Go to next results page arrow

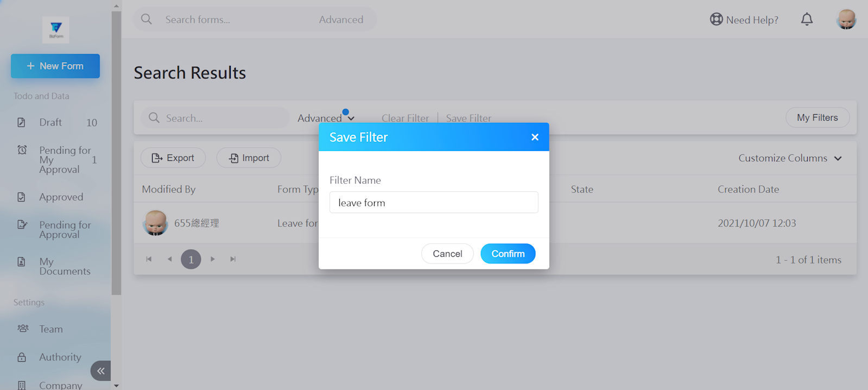(x=213, y=259)
